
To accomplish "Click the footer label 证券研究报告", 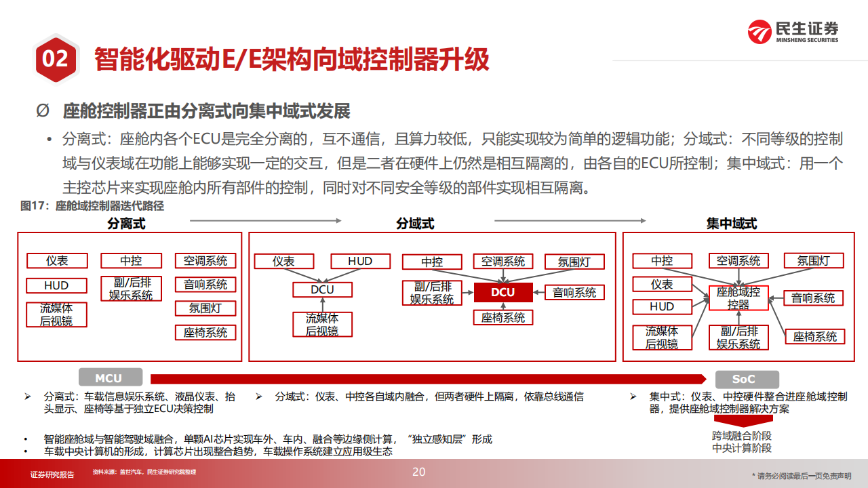I will [x=52, y=474].
